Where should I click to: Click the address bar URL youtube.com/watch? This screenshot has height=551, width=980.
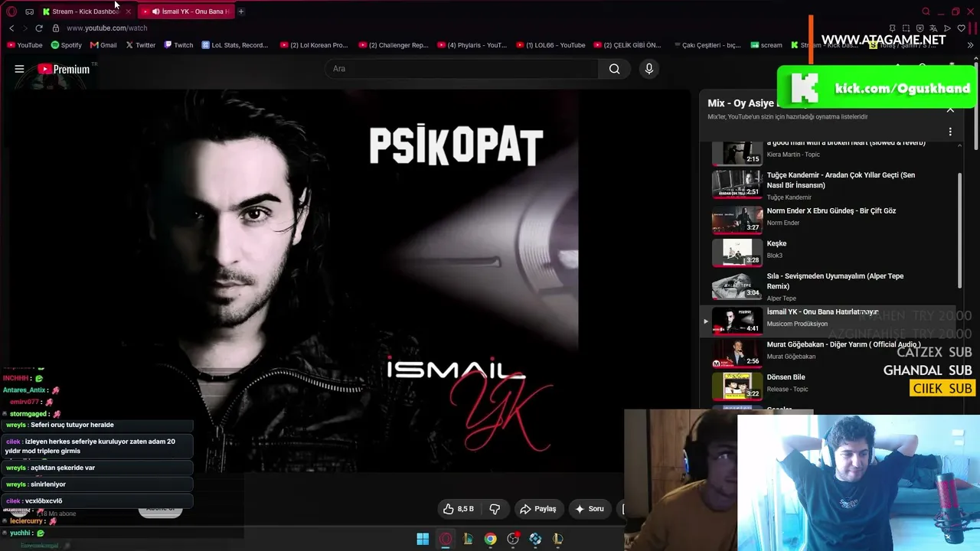pyautogui.click(x=107, y=28)
